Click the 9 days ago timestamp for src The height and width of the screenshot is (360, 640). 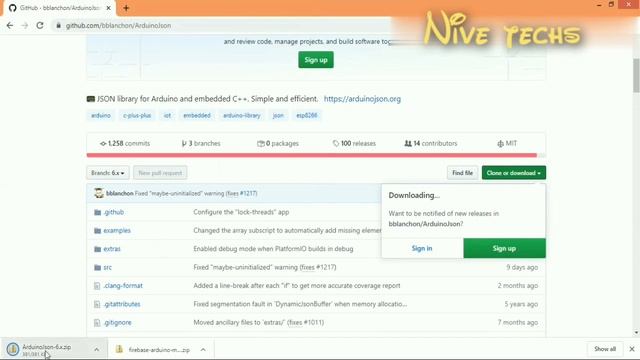click(522, 267)
